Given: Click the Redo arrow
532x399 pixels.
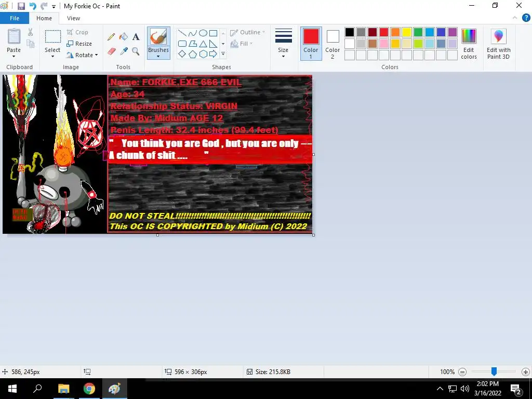Looking at the screenshot, I should 44,6.
